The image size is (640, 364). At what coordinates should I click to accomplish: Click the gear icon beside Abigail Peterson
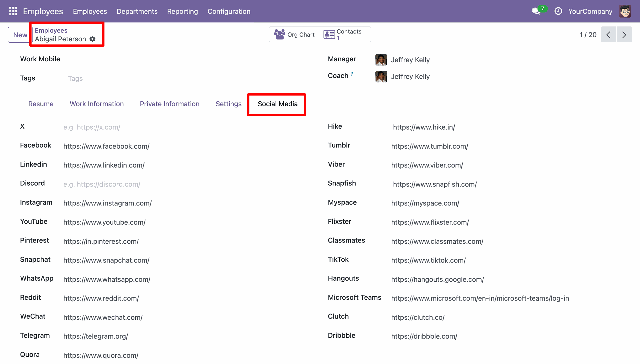click(x=93, y=39)
